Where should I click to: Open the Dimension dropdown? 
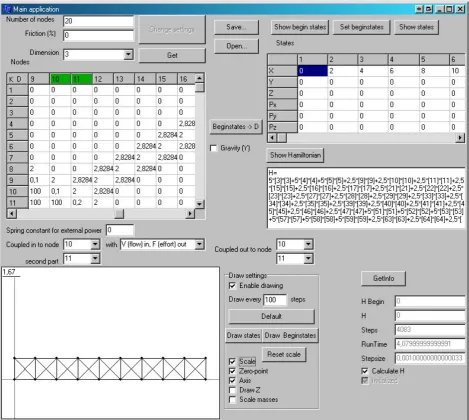click(x=128, y=54)
